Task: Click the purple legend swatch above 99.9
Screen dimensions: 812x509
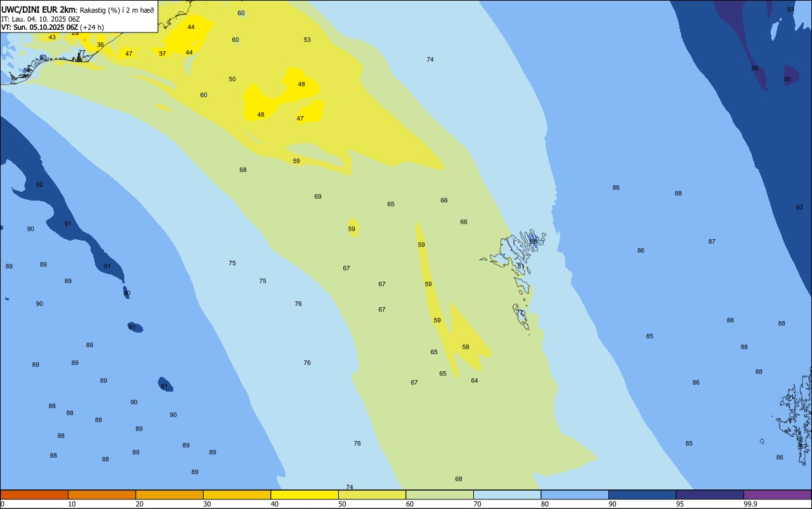Action: 777,494
